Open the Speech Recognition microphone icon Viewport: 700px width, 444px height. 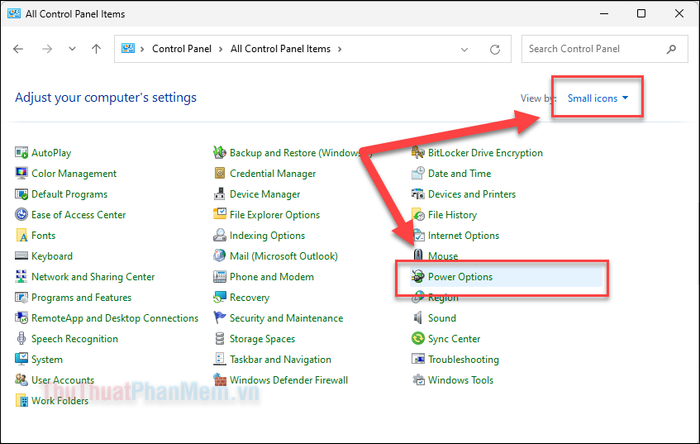[x=21, y=338]
